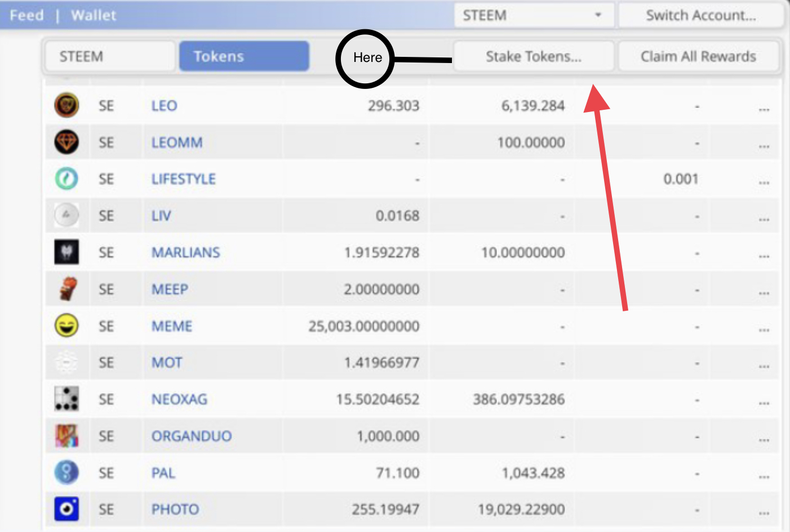Open the more options menu for MARLIANS
This screenshot has height=532, width=790.
pyautogui.click(x=764, y=256)
